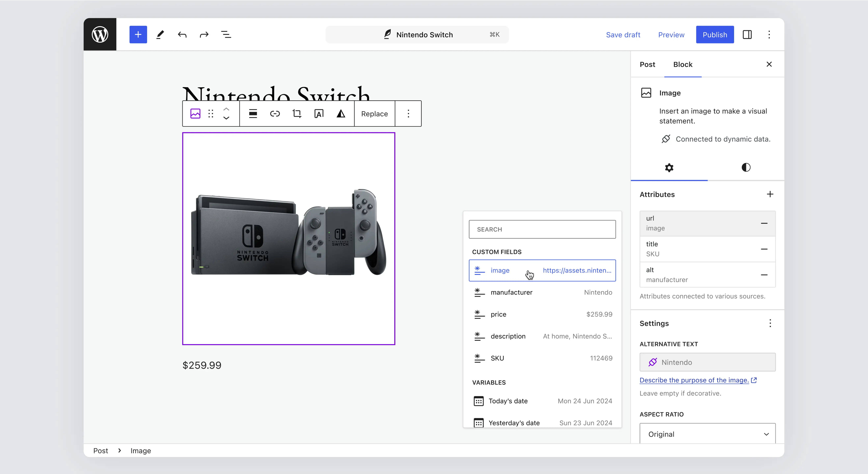The width and height of the screenshot is (868, 474).
Task: Click the SEARCH field in popover
Action: (542, 229)
